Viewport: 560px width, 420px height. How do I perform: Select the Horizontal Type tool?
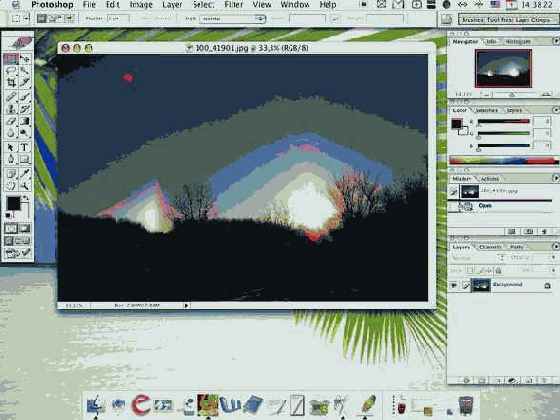click(x=25, y=147)
